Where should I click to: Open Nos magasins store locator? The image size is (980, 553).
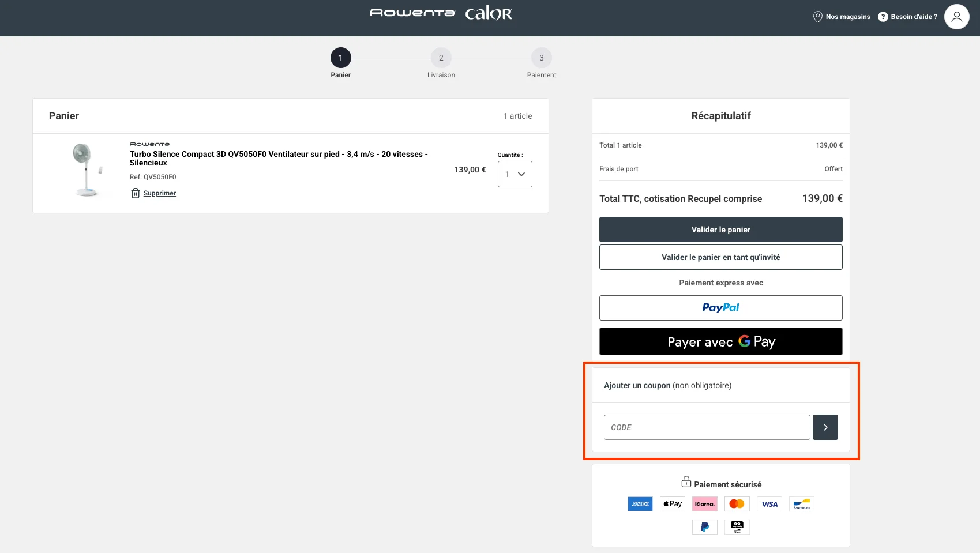coord(842,17)
